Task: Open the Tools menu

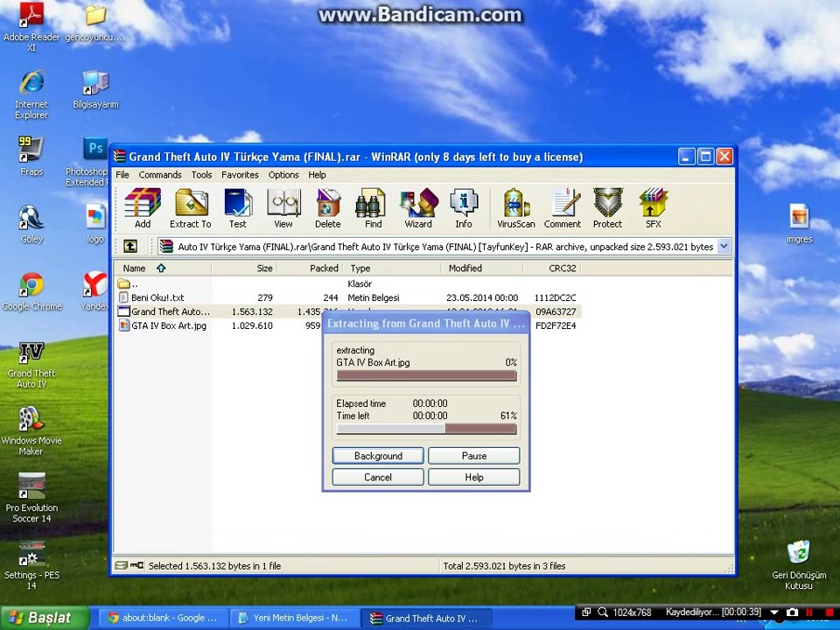Action: click(201, 175)
